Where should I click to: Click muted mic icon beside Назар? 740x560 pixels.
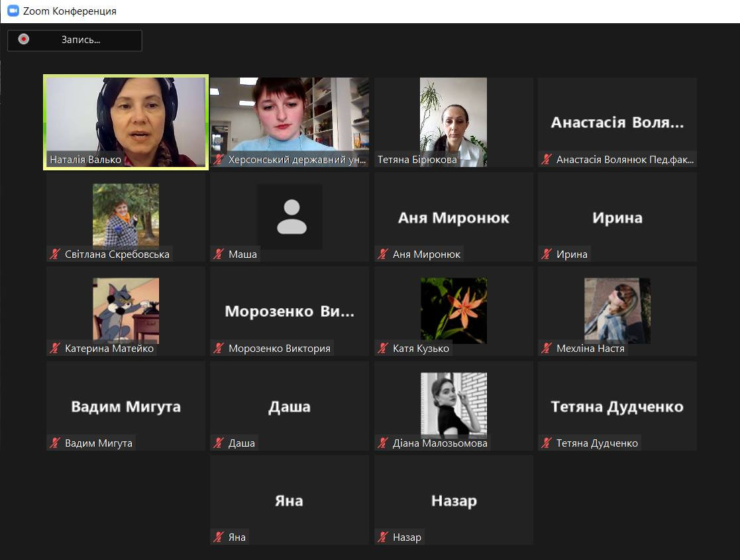[x=382, y=537]
